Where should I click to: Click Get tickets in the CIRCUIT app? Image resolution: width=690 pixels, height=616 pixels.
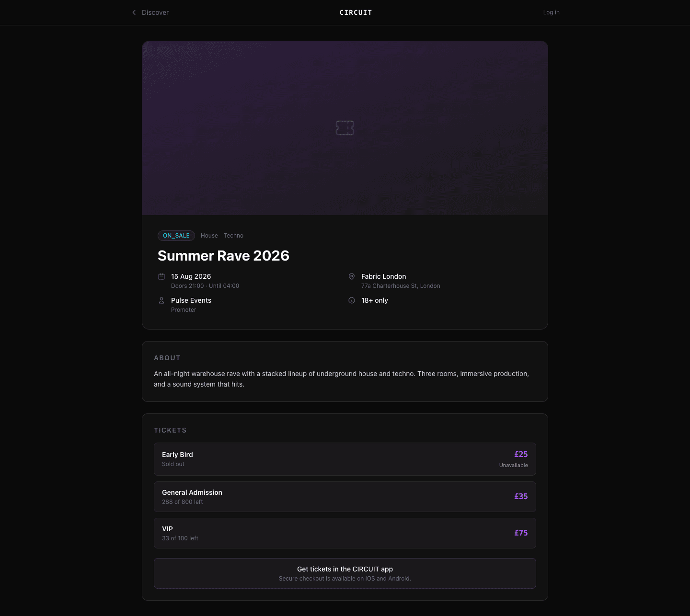tap(345, 573)
